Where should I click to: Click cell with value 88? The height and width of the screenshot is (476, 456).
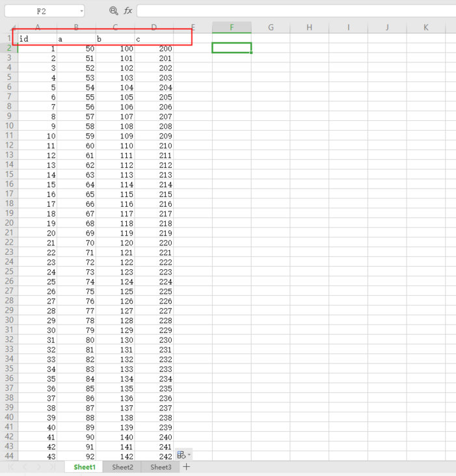pyautogui.click(x=76, y=417)
